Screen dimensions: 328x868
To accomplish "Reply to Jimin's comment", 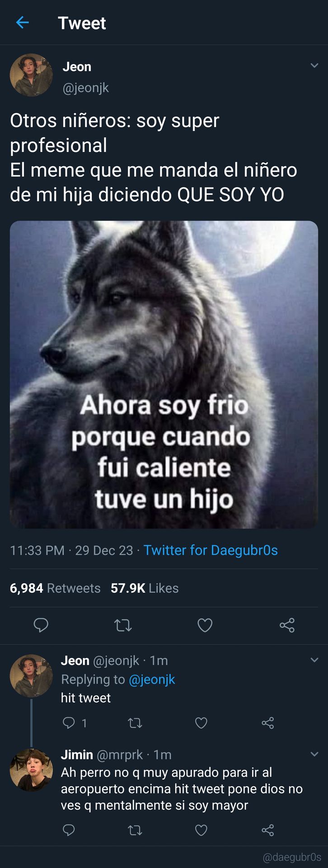I will pos(69,830).
